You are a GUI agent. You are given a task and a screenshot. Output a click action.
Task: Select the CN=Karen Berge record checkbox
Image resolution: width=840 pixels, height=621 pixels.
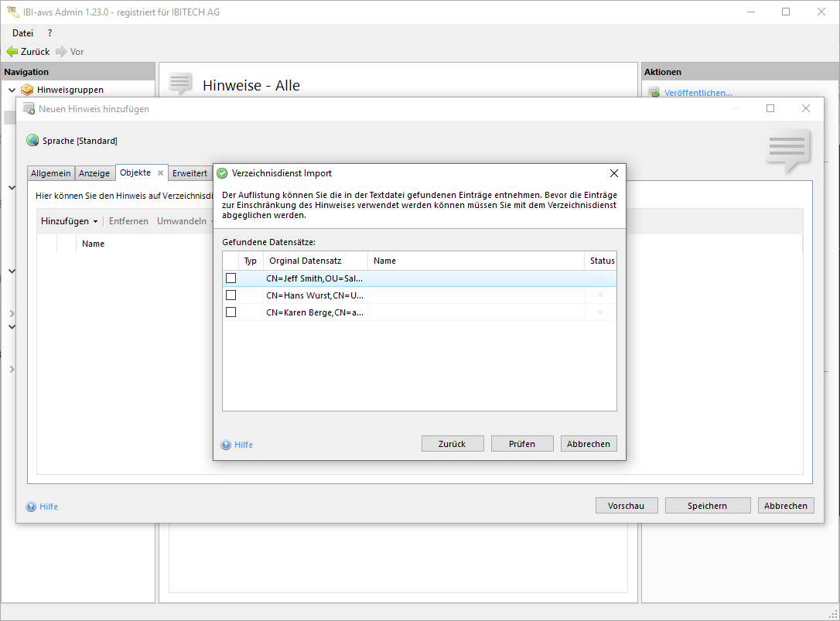[230, 312]
